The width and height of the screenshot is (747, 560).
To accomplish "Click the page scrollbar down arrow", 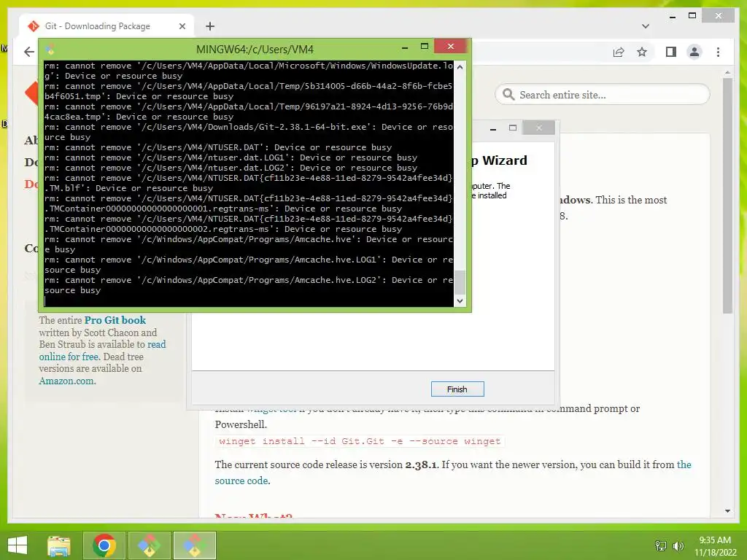I will 727,511.
